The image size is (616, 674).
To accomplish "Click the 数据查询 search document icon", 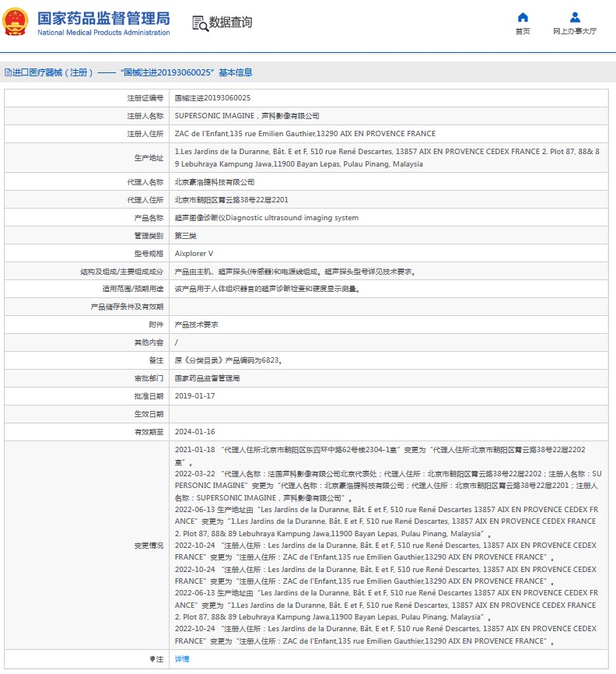I will [x=200, y=23].
